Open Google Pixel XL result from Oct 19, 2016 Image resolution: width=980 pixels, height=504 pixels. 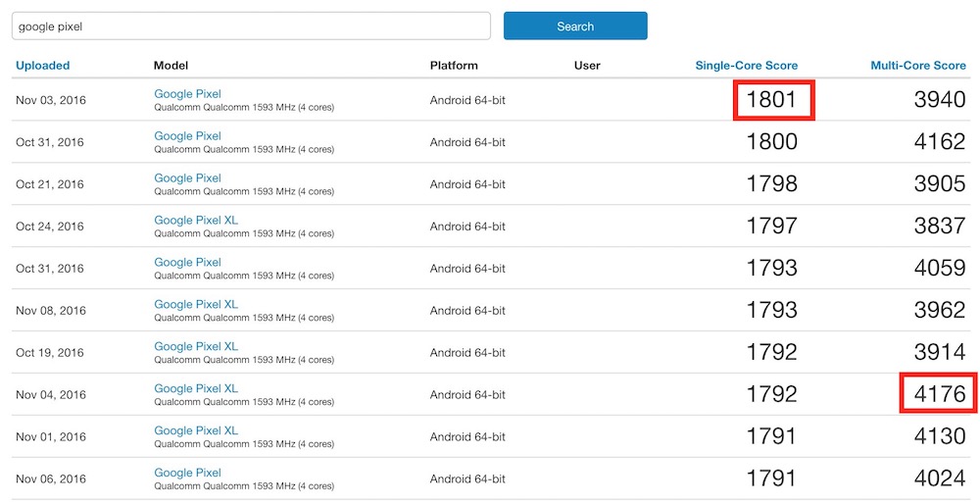(196, 346)
